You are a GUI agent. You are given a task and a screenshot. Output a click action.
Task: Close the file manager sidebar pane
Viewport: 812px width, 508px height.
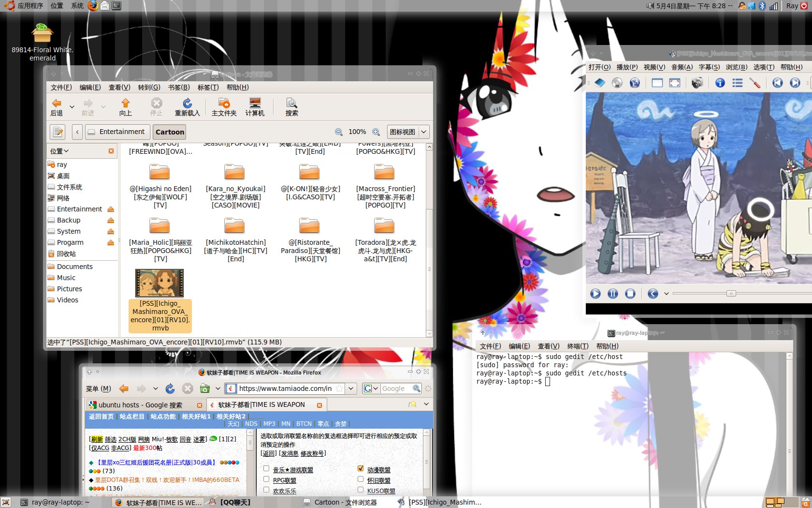[111, 151]
